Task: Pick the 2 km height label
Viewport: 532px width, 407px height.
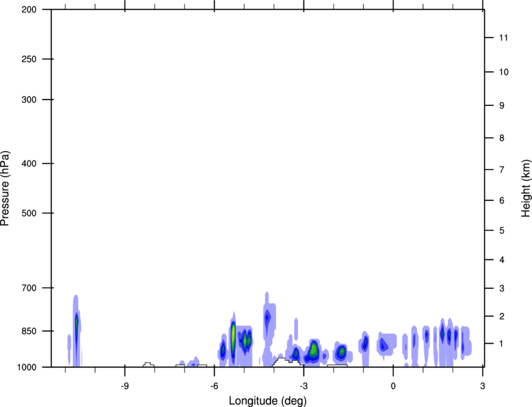Action: coord(502,316)
